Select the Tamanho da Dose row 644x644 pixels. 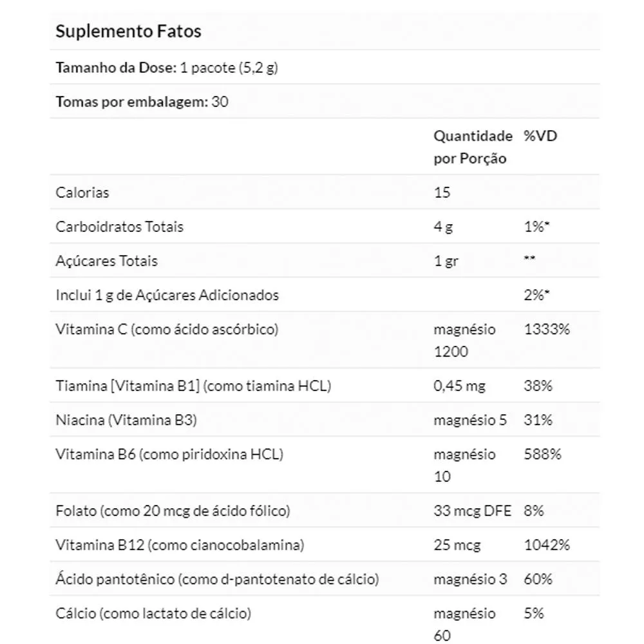point(325,68)
